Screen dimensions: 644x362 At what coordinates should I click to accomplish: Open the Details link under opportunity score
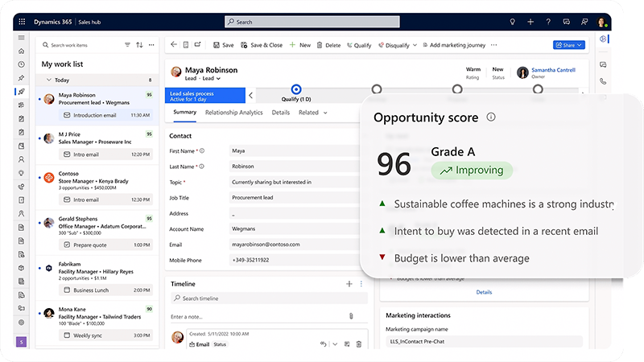[x=484, y=292]
